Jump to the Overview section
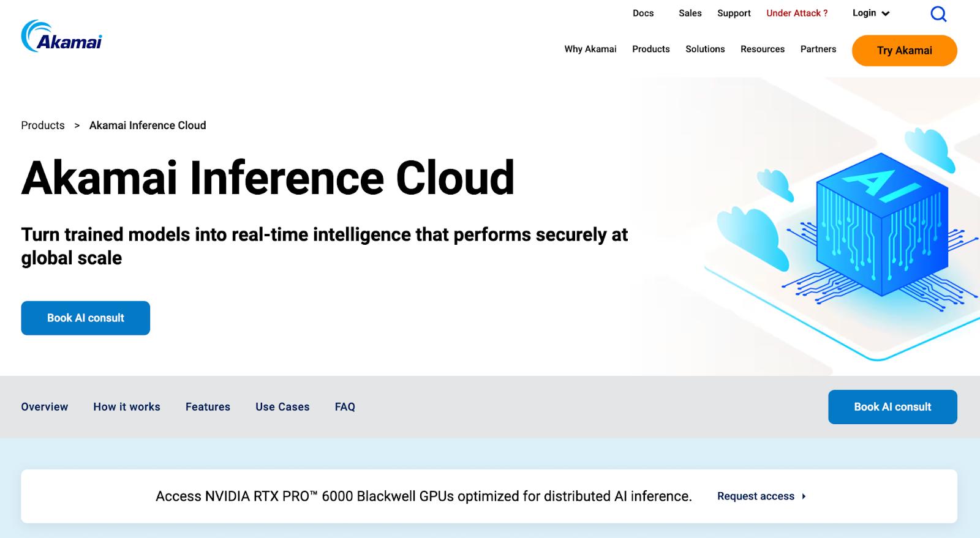980x538 pixels. coord(45,407)
